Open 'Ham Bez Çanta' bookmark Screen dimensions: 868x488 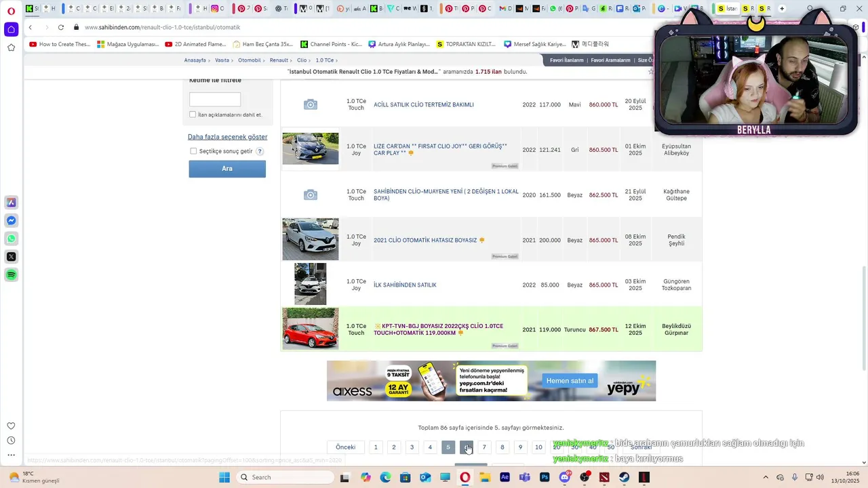pos(263,44)
